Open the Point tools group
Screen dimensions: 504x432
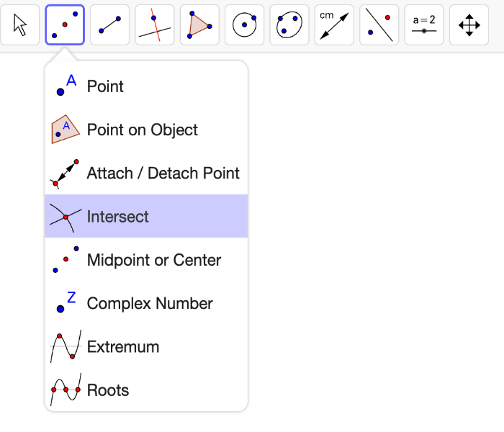pos(65,24)
